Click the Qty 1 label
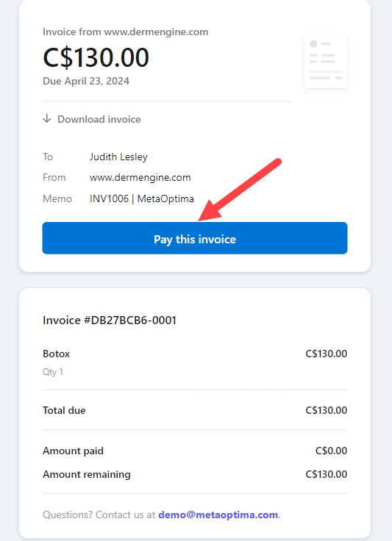Screen dimensions: 392x541 click(53, 372)
